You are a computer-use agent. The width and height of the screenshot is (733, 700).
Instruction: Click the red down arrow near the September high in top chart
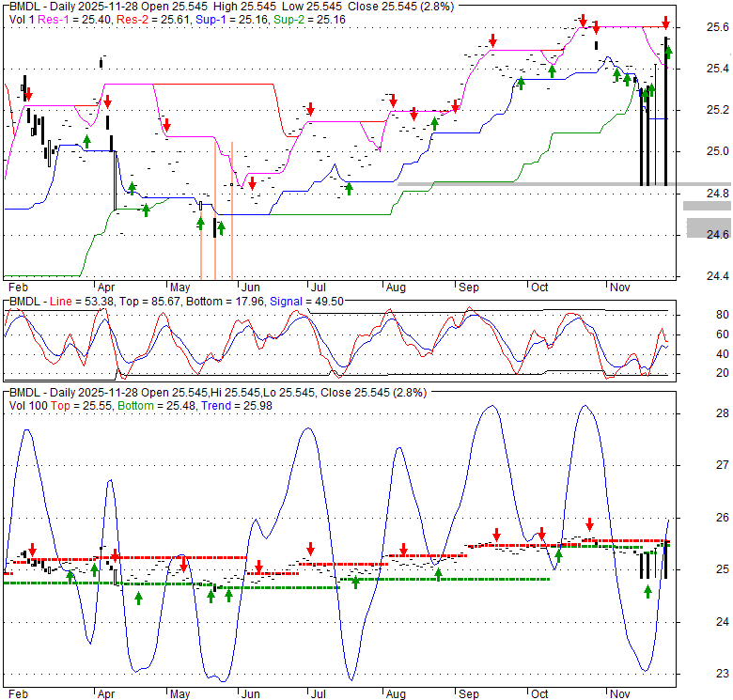coord(492,40)
